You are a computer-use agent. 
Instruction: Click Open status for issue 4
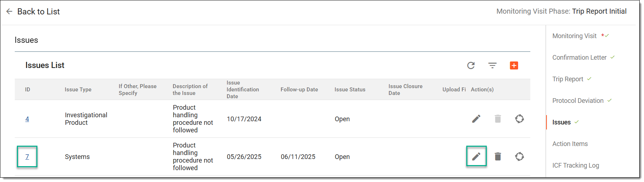[342, 119]
